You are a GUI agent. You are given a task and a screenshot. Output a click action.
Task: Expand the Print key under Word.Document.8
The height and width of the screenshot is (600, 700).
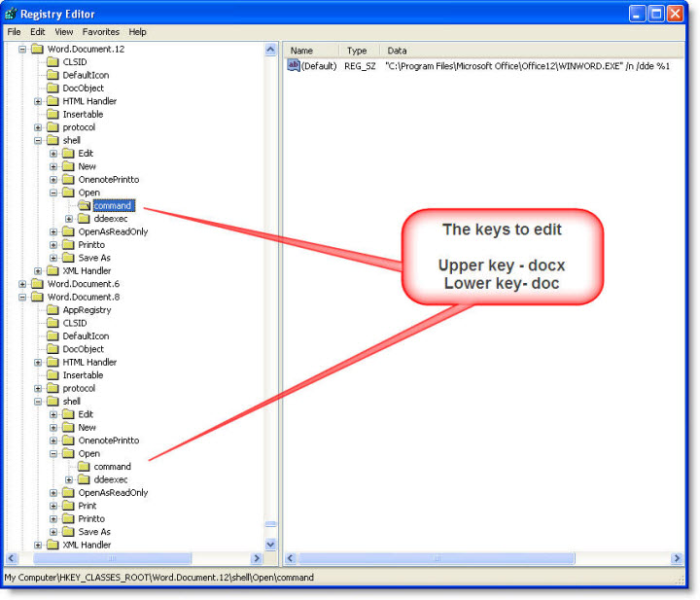(53, 506)
